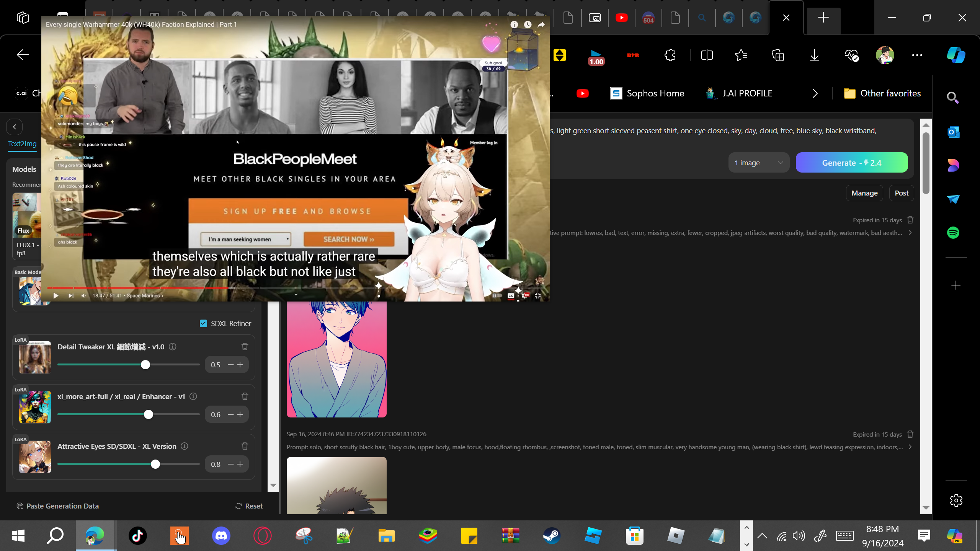Open the Other favorites folder
The height and width of the screenshot is (551, 980).
(x=882, y=93)
